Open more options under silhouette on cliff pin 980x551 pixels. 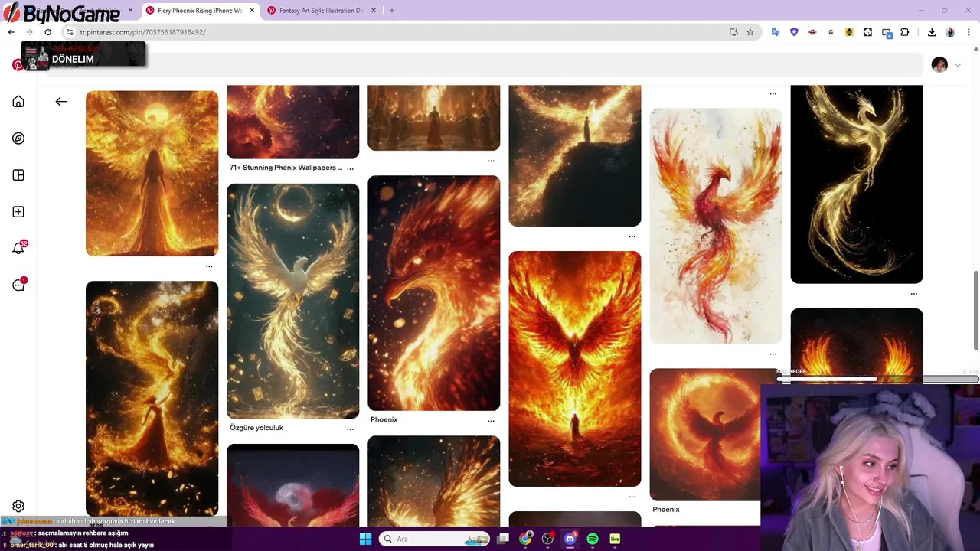pyautogui.click(x=632, y=236)
